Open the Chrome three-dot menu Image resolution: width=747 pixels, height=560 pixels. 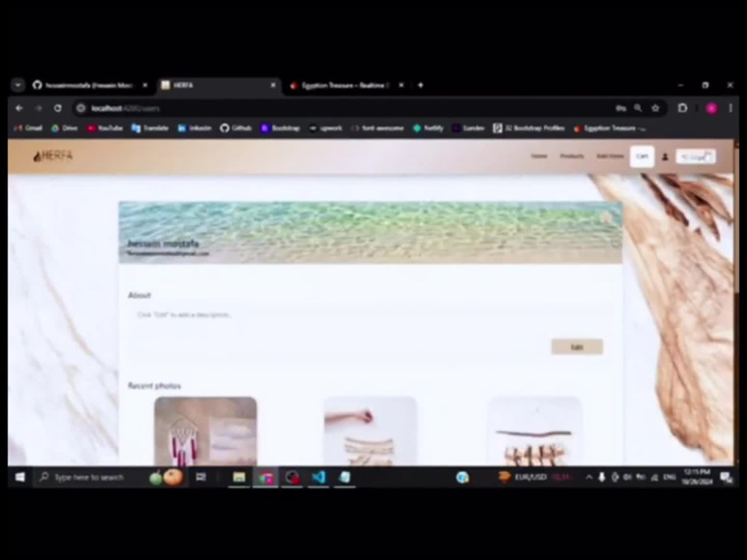coord(731,108)
